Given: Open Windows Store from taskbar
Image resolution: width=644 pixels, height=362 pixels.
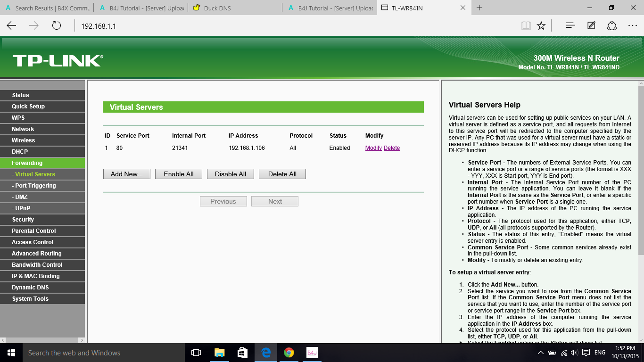Looking at the screenshot, I should coord(243,353).
